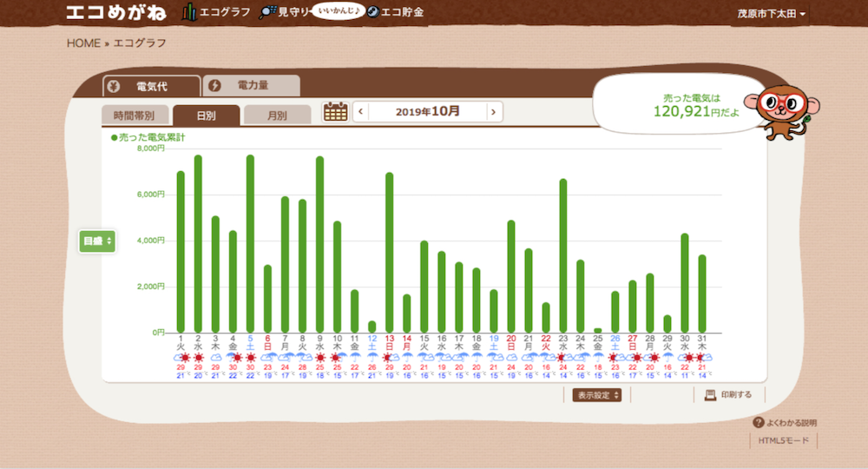Click the weather icon for day 21
This screenshot has width=868, height=469.
point(528,358)
